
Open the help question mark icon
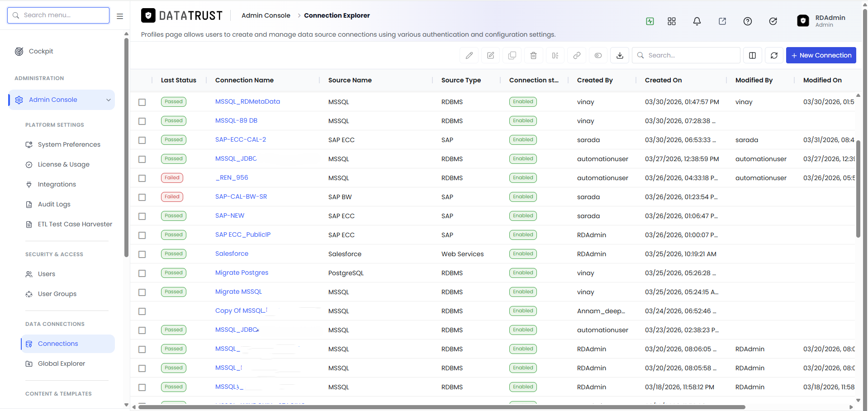(748, 21)
